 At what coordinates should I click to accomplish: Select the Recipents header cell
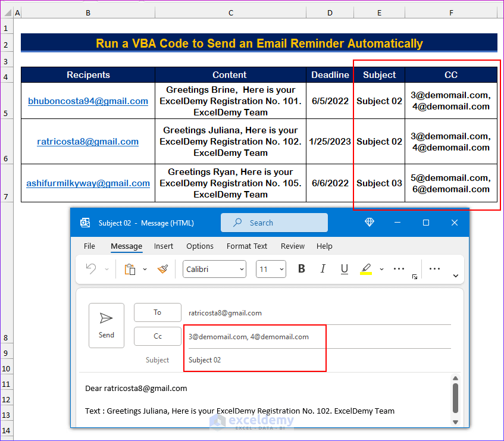[x=88, y=75]
